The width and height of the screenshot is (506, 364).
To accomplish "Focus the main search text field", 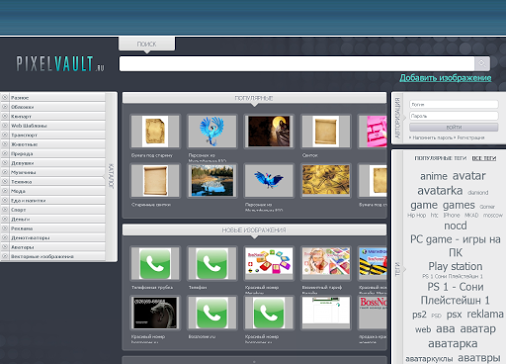I will pyautogui.click(x=297, y=63).
